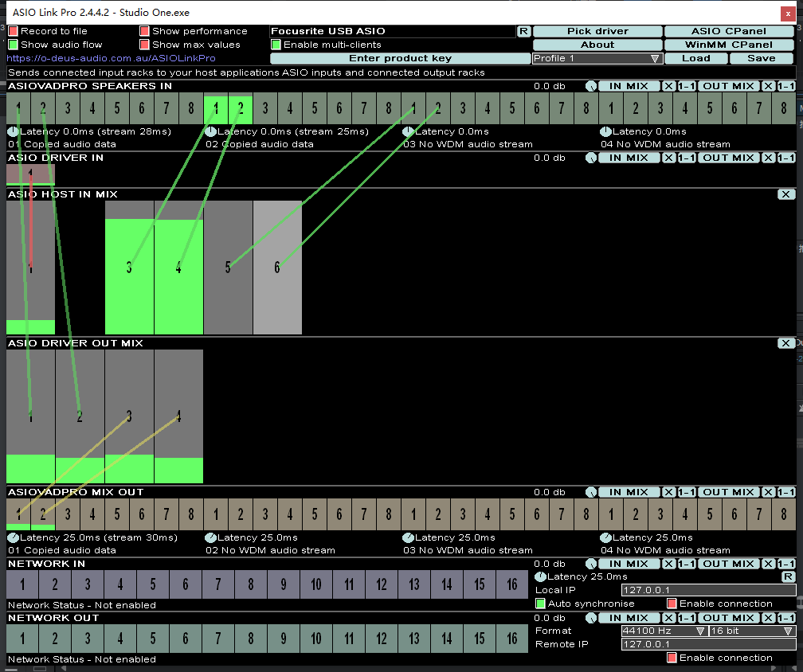
Task: Click the X next to OUT MIX in ASIOVADPRO MIX OUT
Action: [768, 492]
